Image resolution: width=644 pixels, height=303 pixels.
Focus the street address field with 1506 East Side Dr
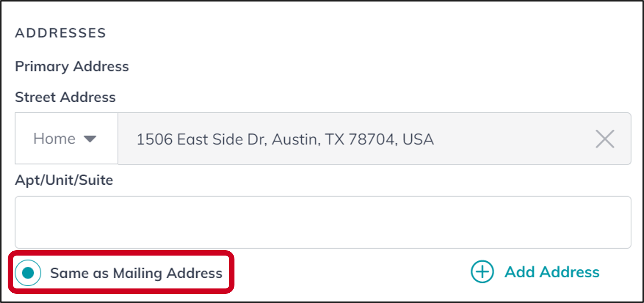click(x=374, y=138)
